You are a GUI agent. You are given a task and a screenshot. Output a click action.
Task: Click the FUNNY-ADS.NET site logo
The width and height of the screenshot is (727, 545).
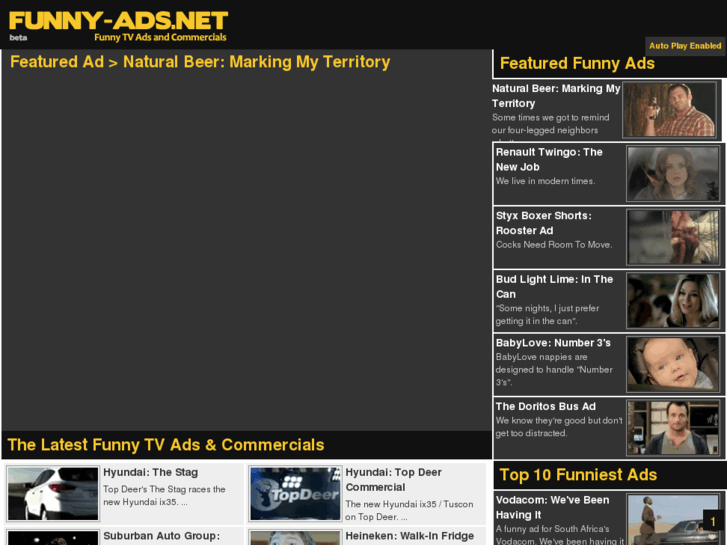[118, 21]
